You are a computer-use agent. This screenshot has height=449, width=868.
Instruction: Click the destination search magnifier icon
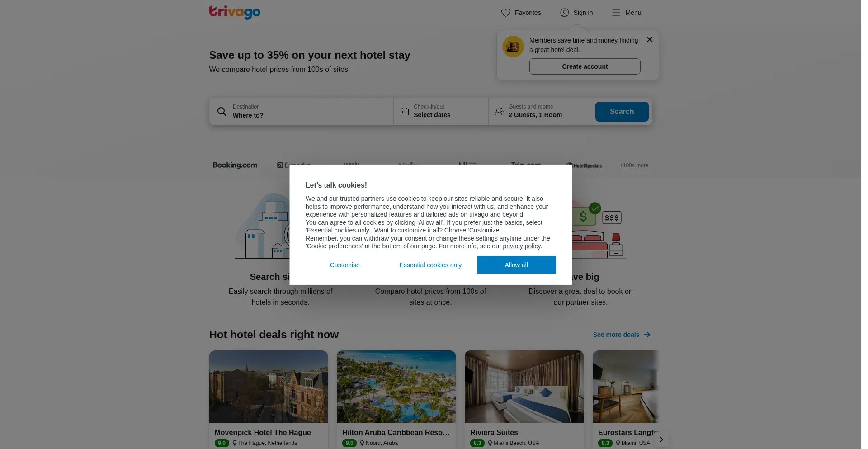coord(222,111)
